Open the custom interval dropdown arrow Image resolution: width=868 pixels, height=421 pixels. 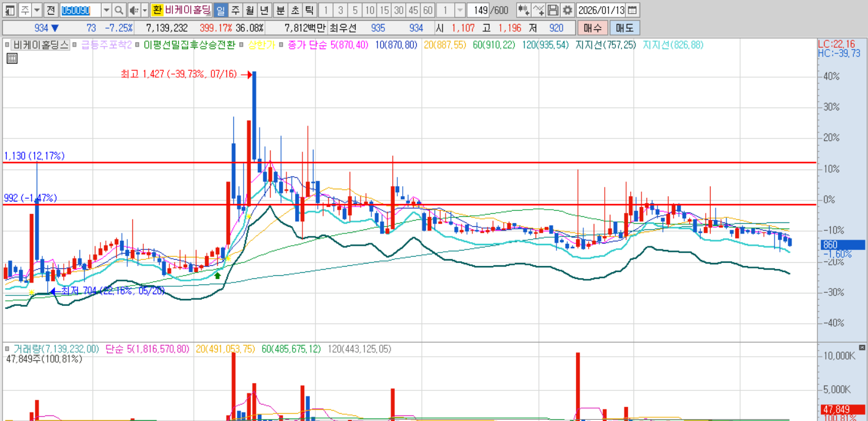point(460,10)
